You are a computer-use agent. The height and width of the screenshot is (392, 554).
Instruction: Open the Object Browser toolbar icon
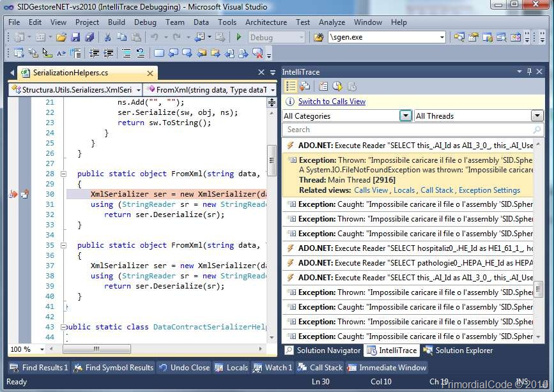488,37
